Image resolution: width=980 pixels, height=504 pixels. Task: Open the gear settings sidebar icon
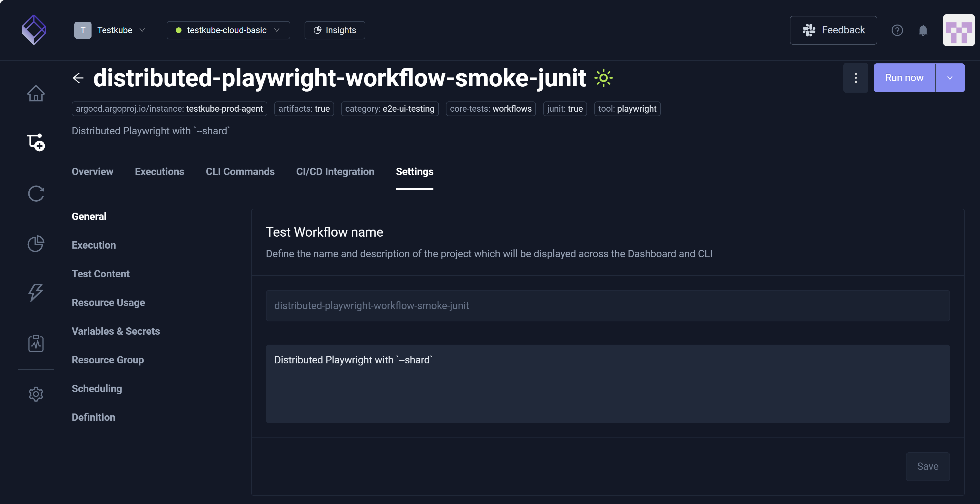pos(36,394)
